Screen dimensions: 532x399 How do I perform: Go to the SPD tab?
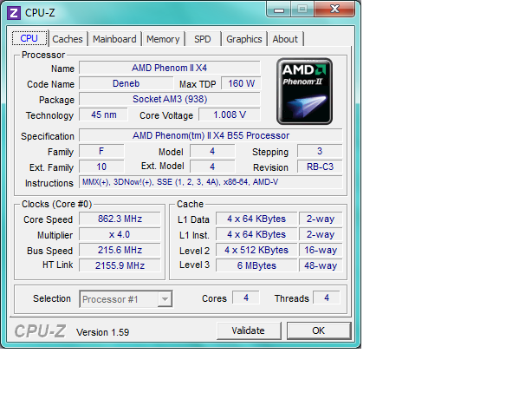pos(203,39)
